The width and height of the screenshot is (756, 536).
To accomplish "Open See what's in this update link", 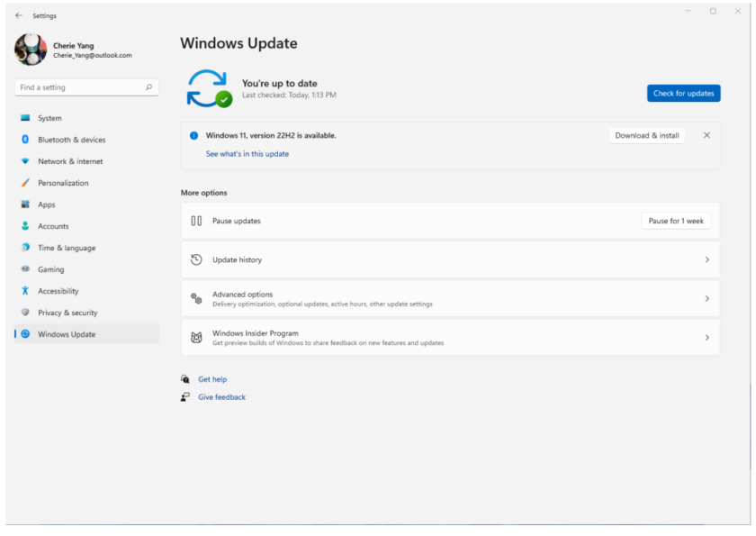I will coord(247,154).
